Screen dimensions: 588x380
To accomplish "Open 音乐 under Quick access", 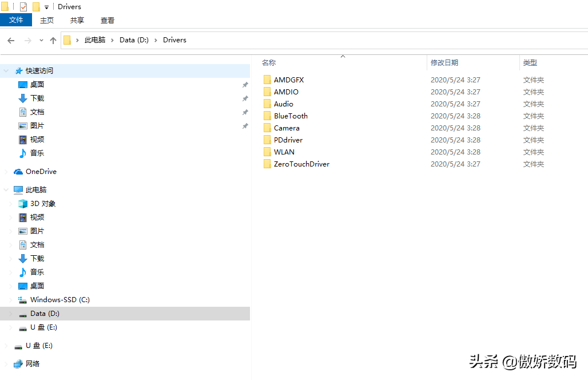I will coord(37,153).
